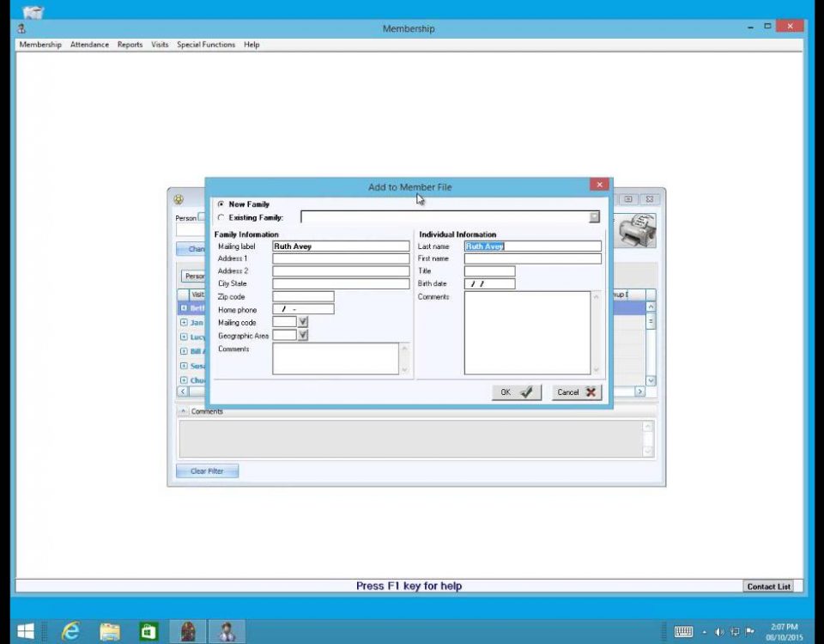Open the Mailing code dropdown arrow
Screen dimensions: 824x644
(x=303, y=322)
